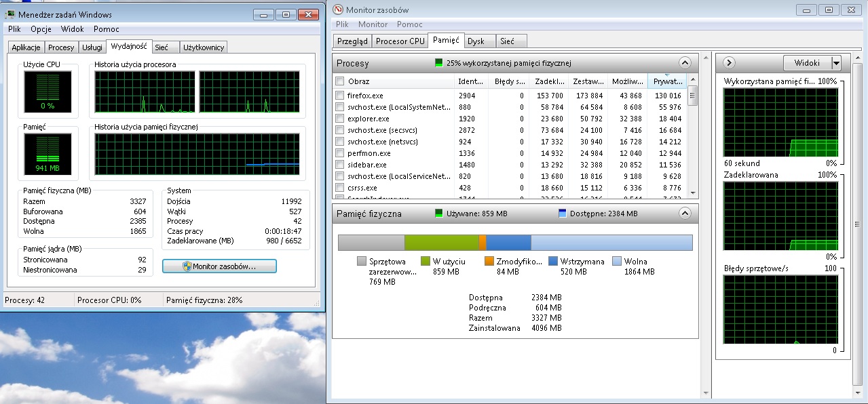The width and height of the screenshot is (868, 404).
Task: Sort by the Ident... column header
Action: tap(471, 81)
